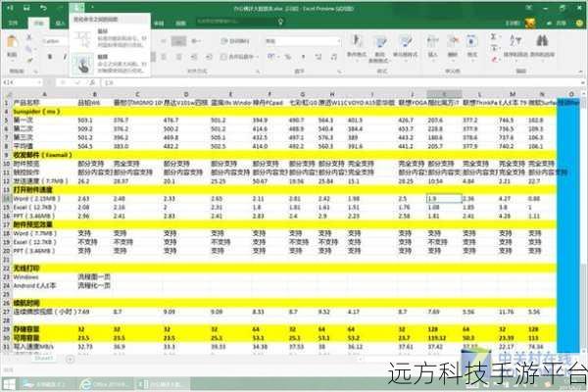This screenshot has height=392, width=588.
Task: Click the Paste clipboard icon
Action: pyautogui.click(x=12, y=41)
